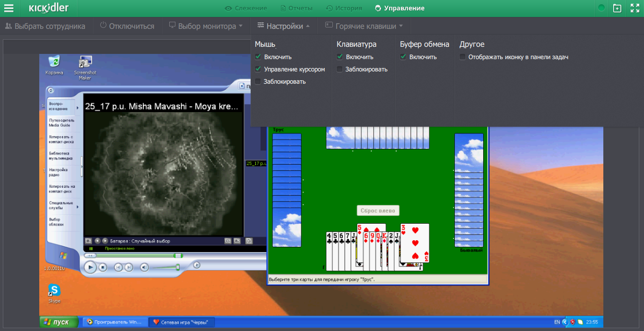Click visualization select icon left of Батарея
The image size is (644, 331).
[x=88, y=241]
